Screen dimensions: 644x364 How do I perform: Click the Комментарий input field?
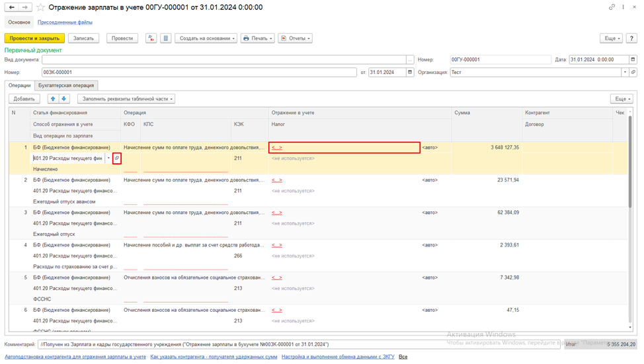point(299,344)
